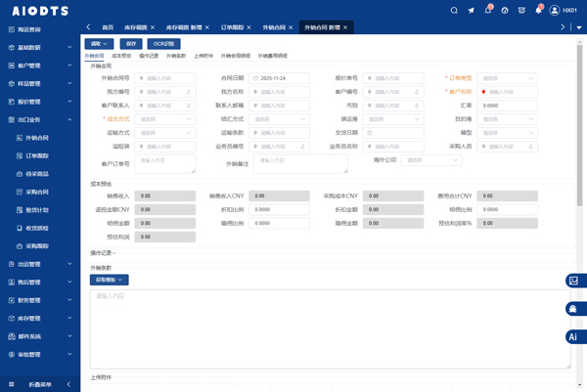Screen dimensions: 587x392
Task: Open the floating Ai assistant button
Action: coord(575,336)
